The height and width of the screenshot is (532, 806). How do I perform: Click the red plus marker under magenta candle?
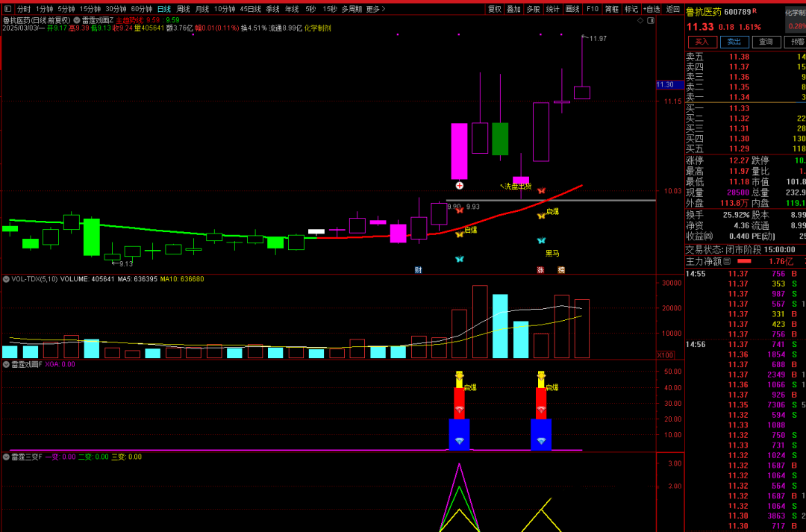click(x=459, y=185)
